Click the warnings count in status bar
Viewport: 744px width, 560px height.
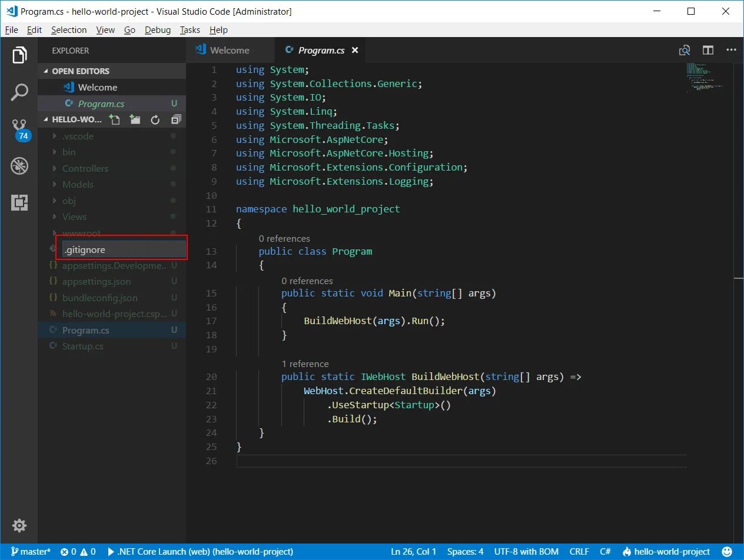click(88, 552)
